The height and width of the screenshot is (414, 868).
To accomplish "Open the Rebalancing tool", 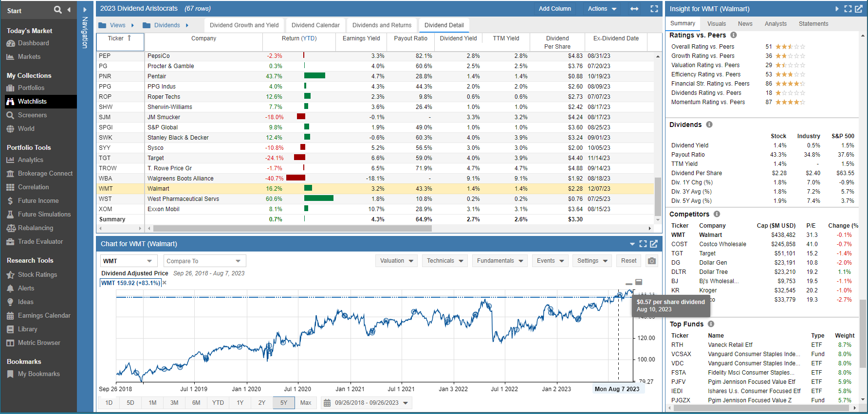I will click(35, 228).
